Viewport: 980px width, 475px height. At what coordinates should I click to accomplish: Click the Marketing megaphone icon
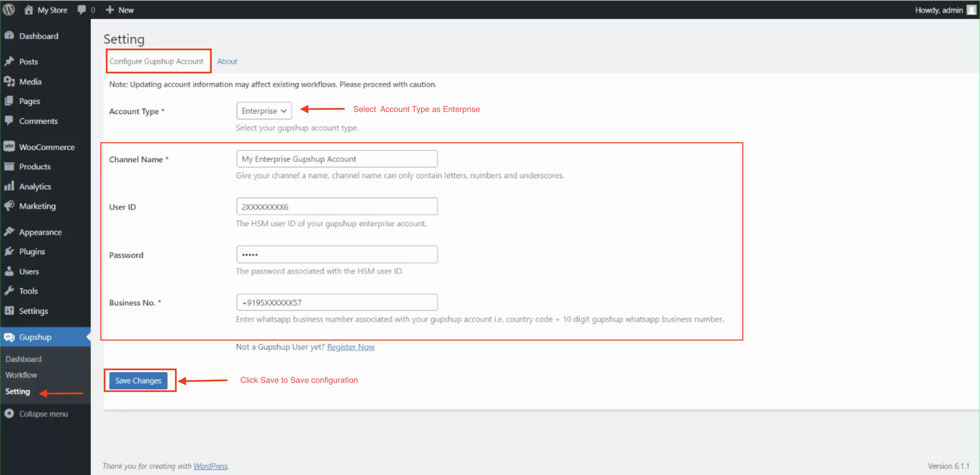9,206
